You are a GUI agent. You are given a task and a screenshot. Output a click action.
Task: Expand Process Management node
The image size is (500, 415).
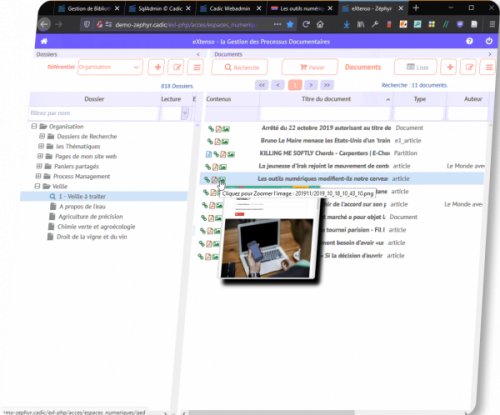pos(38,176)
